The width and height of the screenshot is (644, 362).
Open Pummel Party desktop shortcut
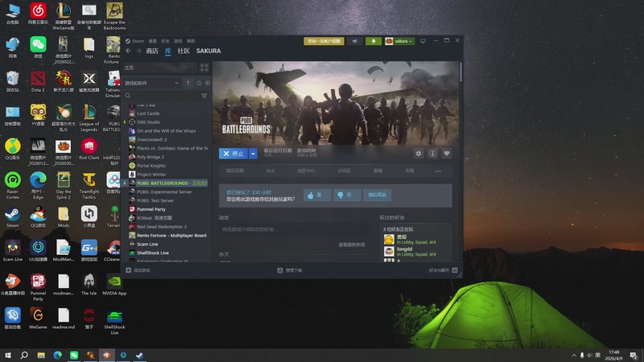point(38,287)
